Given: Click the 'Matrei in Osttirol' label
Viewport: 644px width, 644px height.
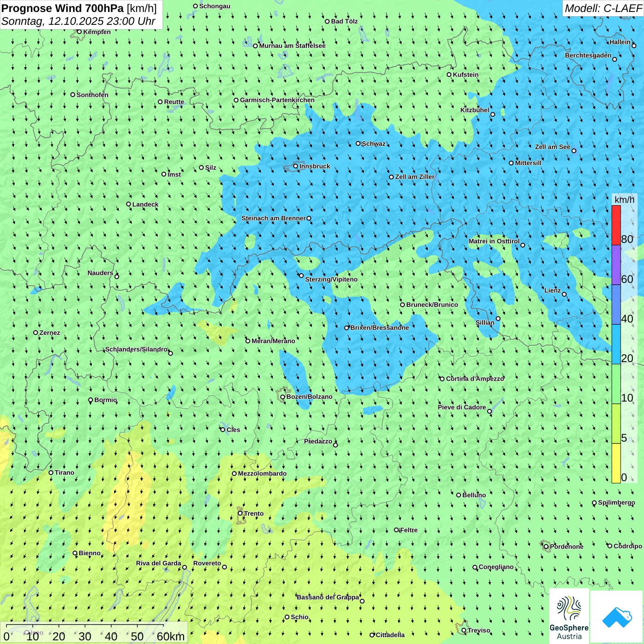Looking at the screenshot, I should tap(494, 241).
